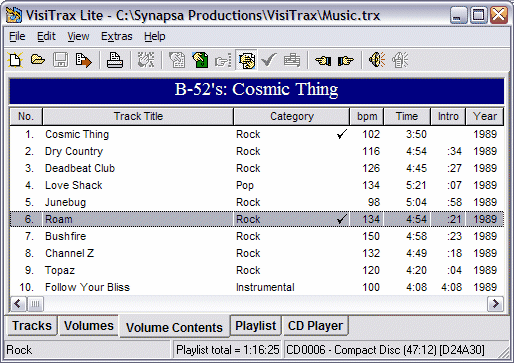Click the right-pointing hand navigation icon

click(x=346, y=61)
